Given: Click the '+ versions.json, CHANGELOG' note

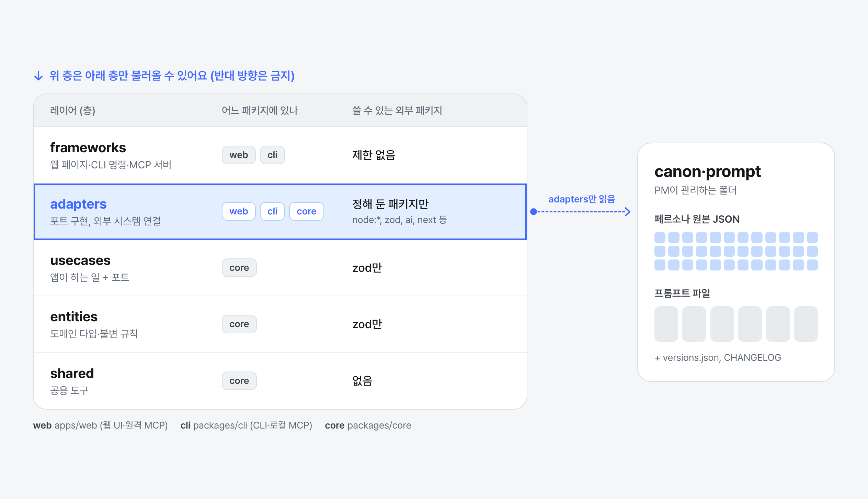Looking at the screenshot, I should 718,358.
